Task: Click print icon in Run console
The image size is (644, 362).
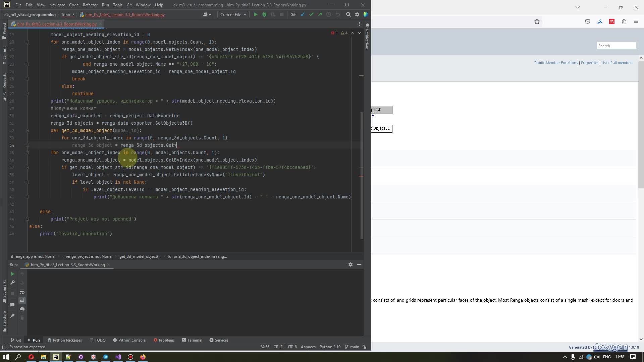Action: point(22,309)
